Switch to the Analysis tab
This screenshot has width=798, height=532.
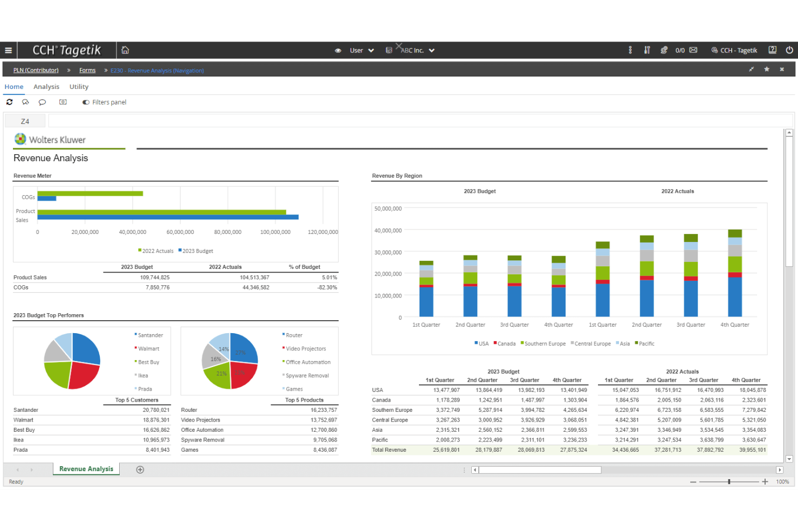[x=46, y=87]
